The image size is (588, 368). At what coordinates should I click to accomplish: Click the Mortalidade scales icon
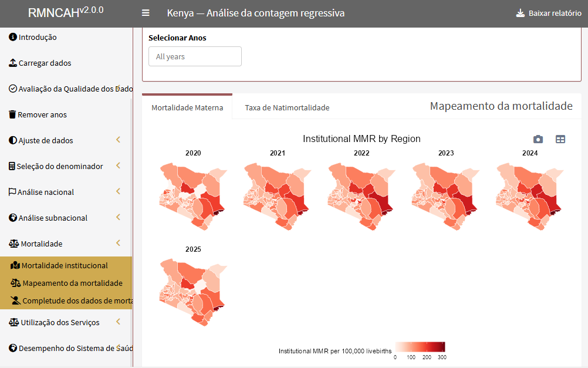[x=14, y=244]
